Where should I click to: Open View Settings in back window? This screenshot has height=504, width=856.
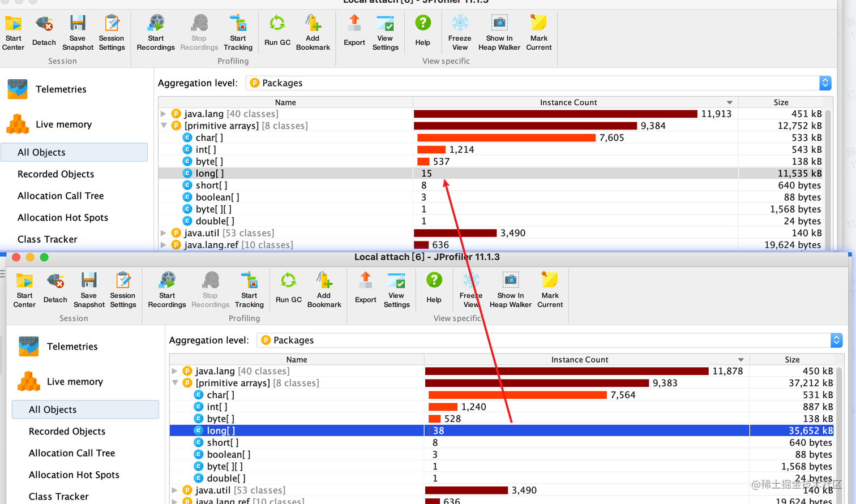(385, 32)
